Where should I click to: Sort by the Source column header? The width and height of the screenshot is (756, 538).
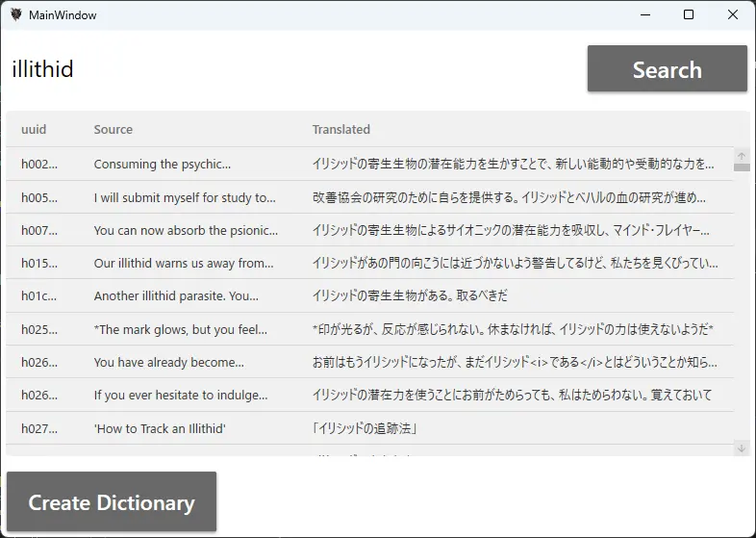click(x=113, y=129)
